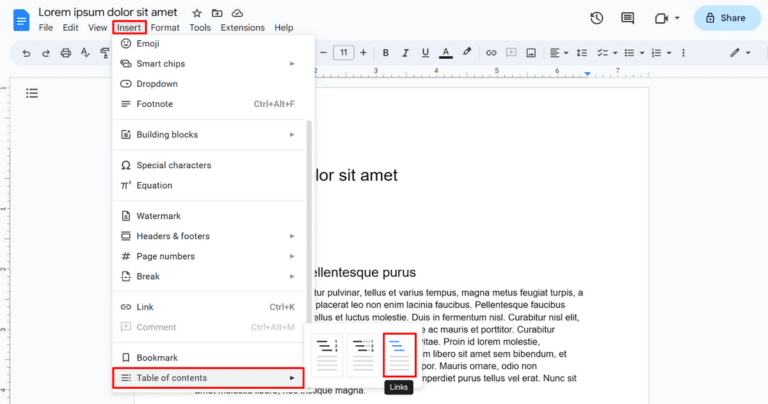This screenshot has height=404, width=768.
Task: Open the Format menu
Action: click(x=165, y=28)
